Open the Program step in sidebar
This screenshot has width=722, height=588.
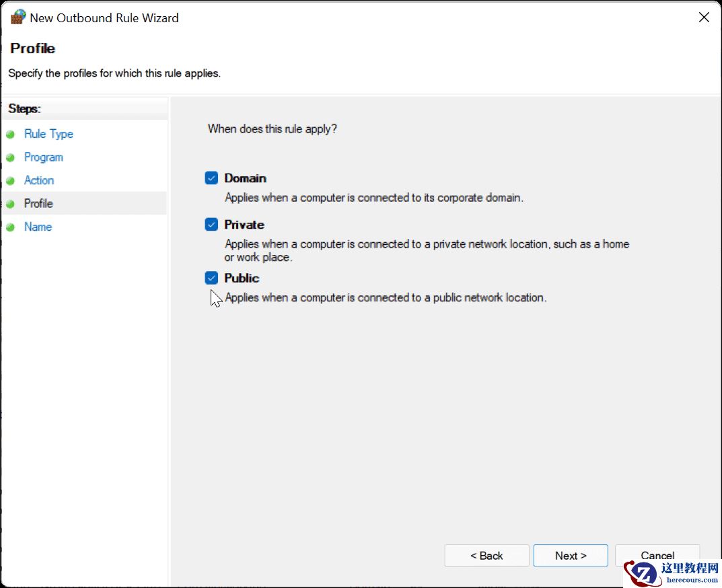click(x=43, y=157)
